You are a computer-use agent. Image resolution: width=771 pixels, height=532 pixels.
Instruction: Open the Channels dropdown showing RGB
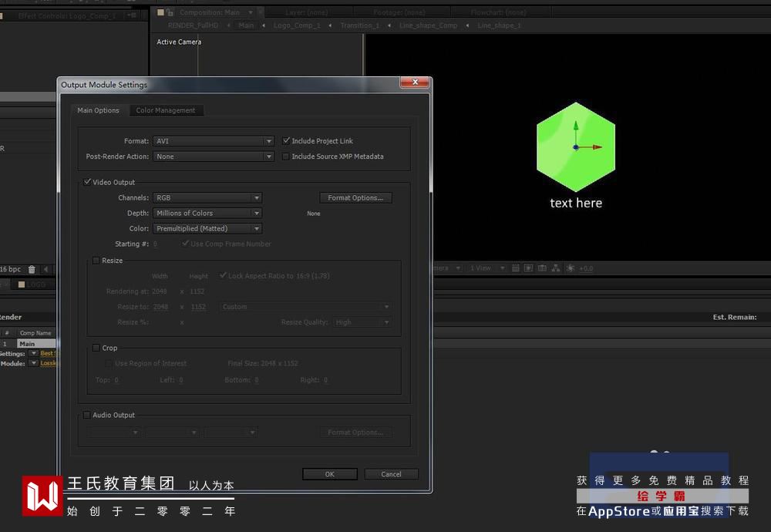[x=207, y=197]
